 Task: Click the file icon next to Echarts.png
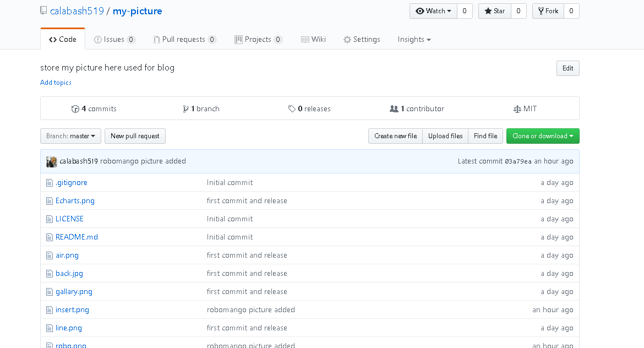(50, 201)
